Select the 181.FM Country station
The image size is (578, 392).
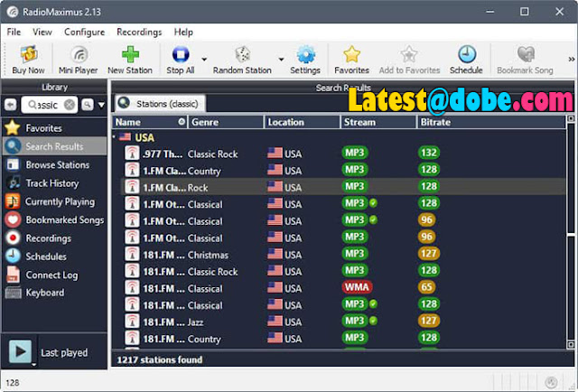coord(343,339)
